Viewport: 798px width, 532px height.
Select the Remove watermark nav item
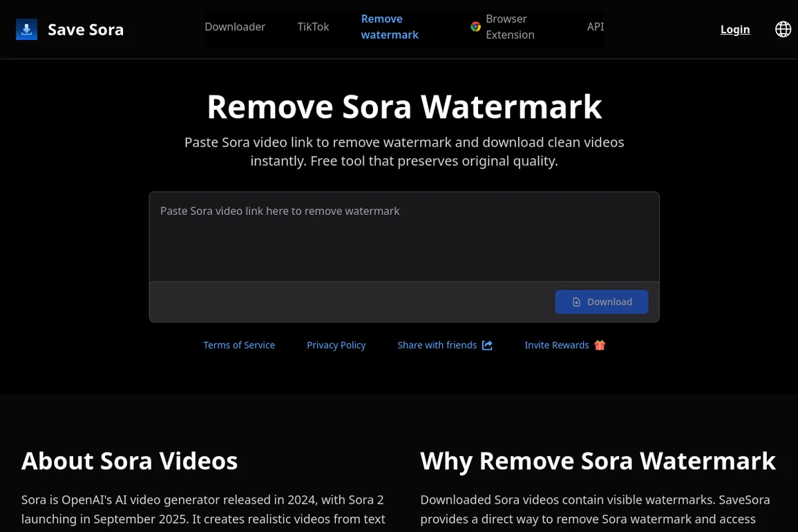click(390, 27)
